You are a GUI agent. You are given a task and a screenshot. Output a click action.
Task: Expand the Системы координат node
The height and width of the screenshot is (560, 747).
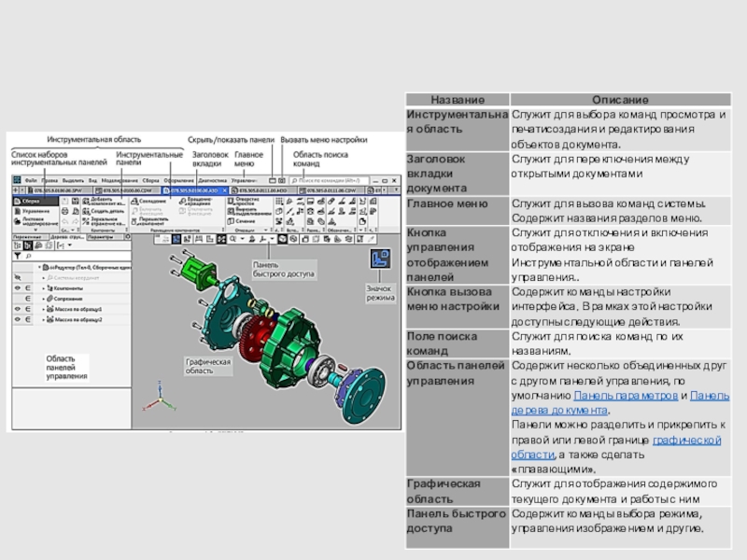(43, 277)
